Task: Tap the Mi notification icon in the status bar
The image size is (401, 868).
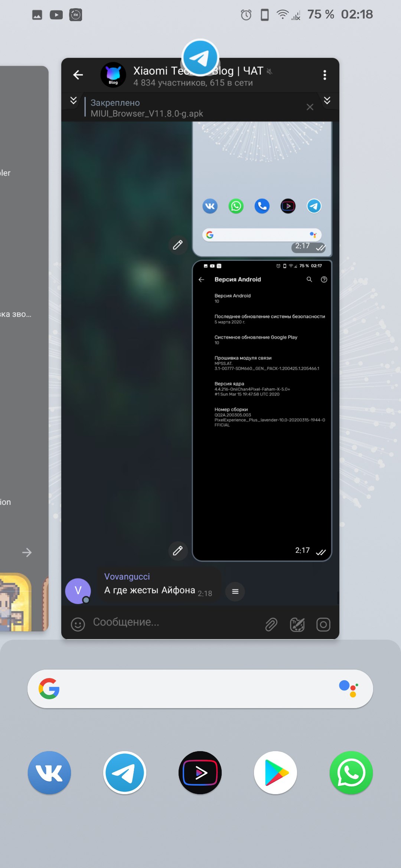Action: [x=76, y=15]
